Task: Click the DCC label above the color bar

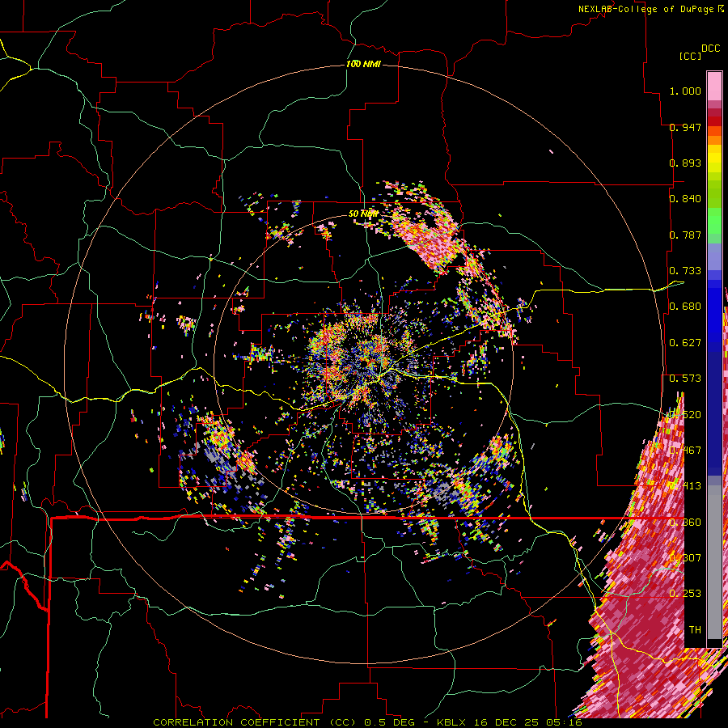Action: (x=710, y=49)
